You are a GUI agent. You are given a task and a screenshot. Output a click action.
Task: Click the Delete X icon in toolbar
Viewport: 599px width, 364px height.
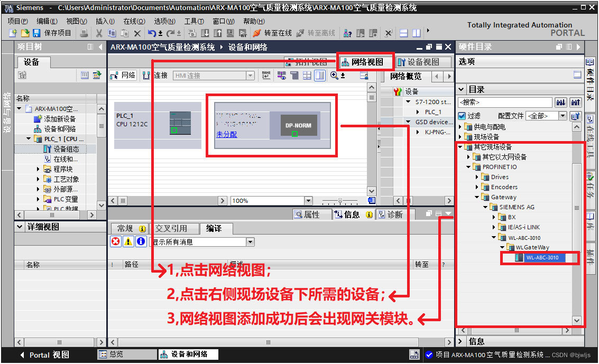[137, 33]
